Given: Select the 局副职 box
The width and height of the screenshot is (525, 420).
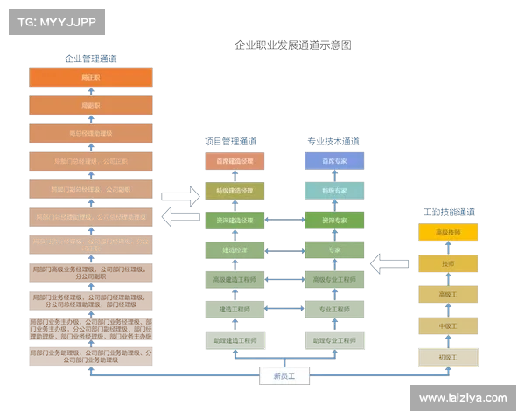Looking at the screenshot, I should 91,105.
